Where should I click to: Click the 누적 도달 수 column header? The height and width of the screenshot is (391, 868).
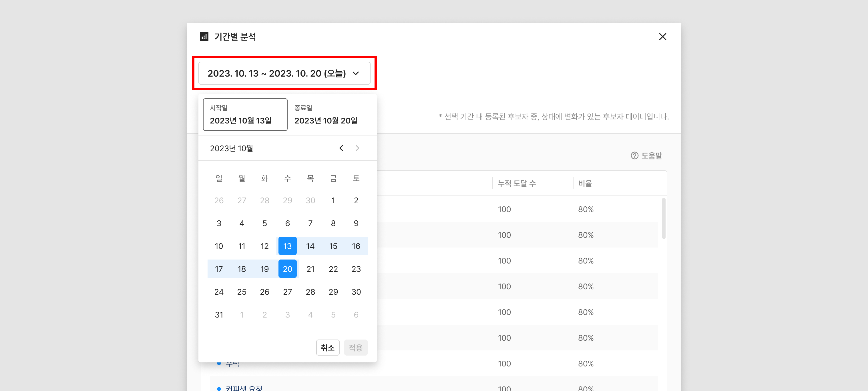[517, 183]
